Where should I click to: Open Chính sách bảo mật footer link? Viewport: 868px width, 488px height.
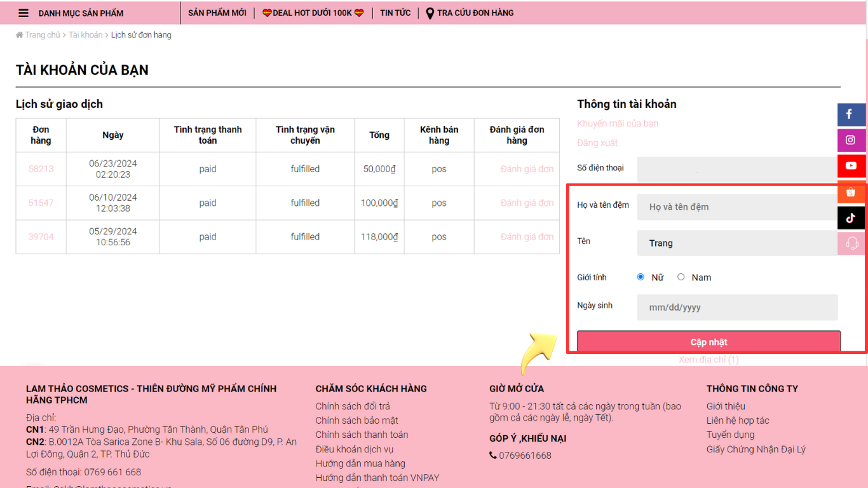pos(357,420)
